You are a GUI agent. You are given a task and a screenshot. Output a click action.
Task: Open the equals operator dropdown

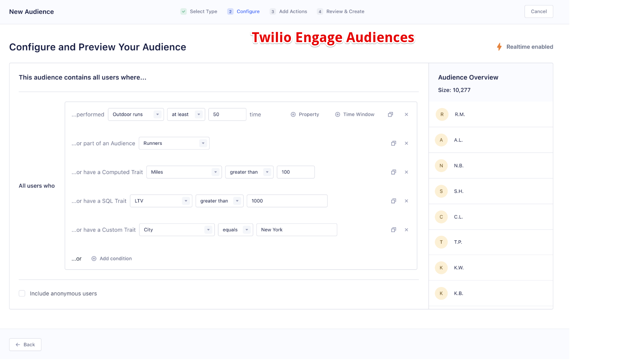click(236, 230)
